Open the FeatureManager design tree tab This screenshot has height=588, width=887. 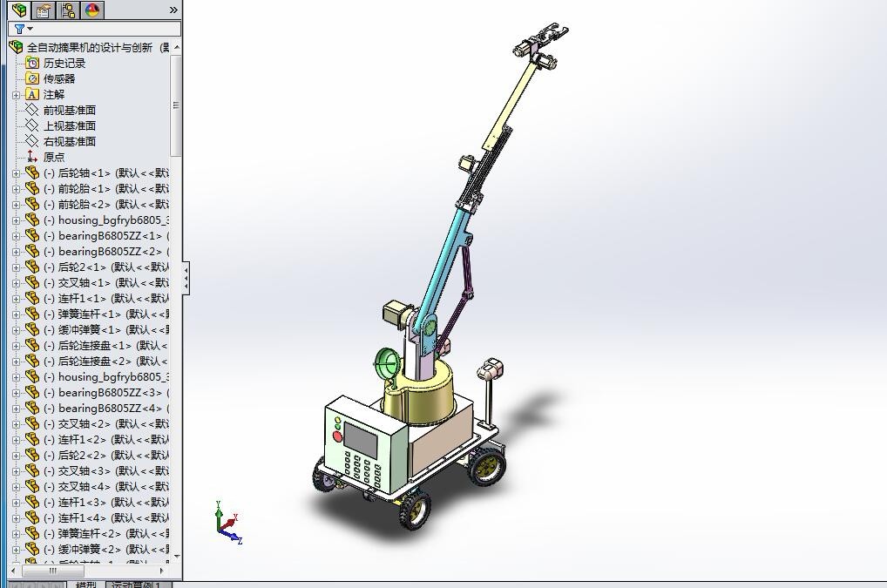(19, 10)
